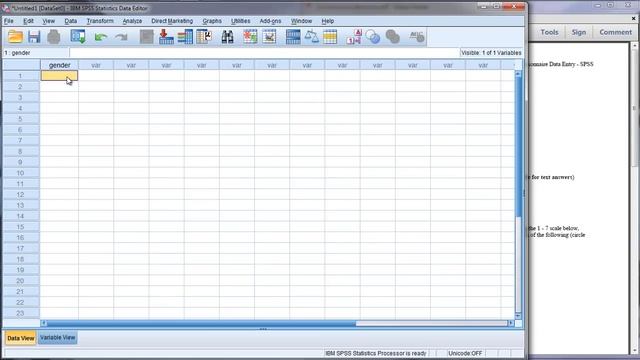Click the Open data document folder icon

coord(15,37)
